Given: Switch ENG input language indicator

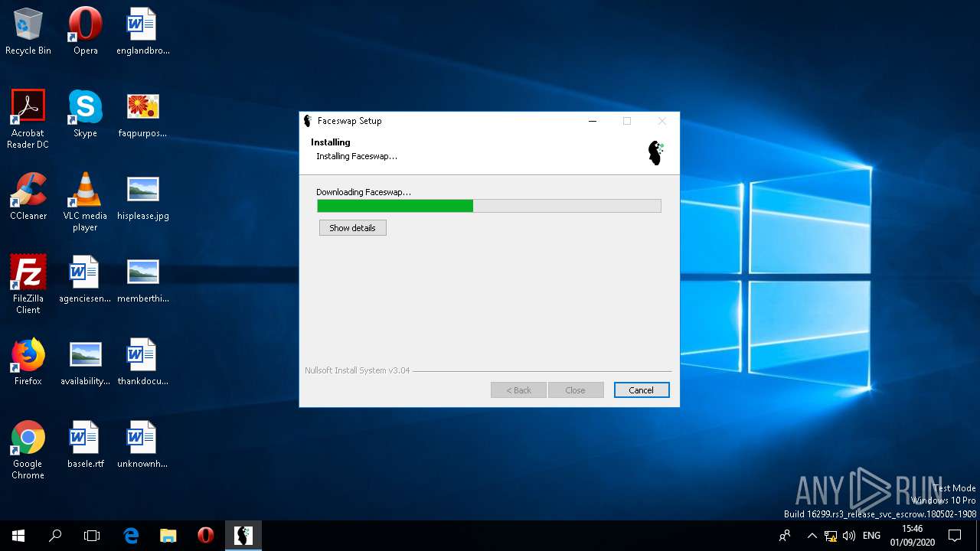Looking at the screenshot, I should point(871,536).
